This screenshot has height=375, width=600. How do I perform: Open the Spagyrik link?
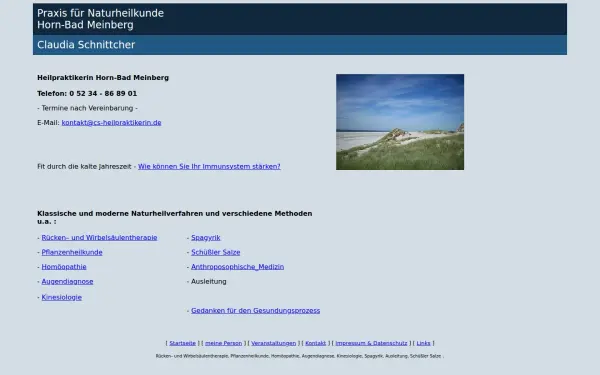click(206, 238)
